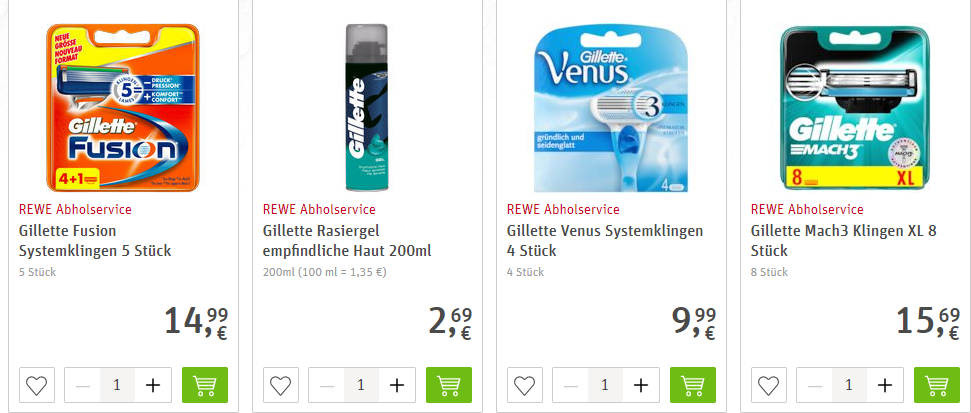Add Gillette Mach3 Klingen XL to cart

click(937, 385)
